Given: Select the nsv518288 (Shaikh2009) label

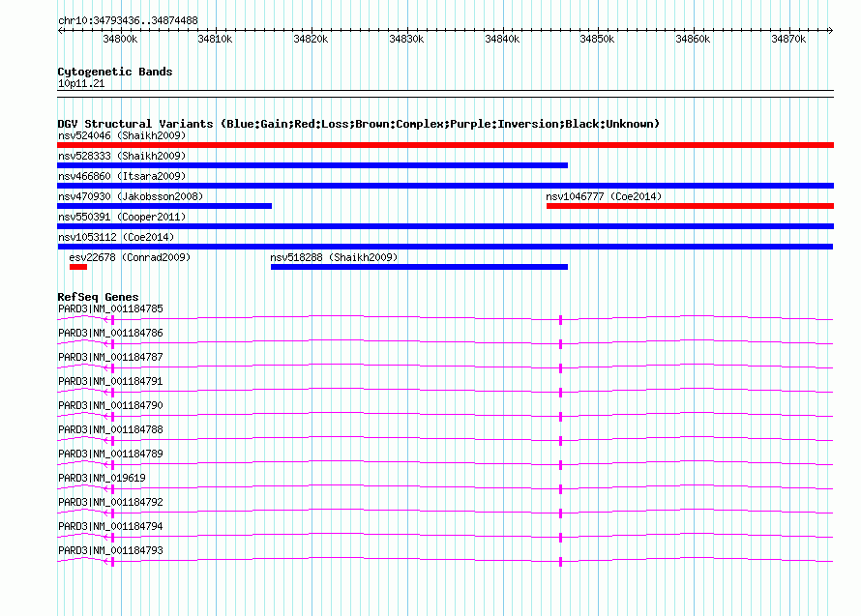Looking at the screenshot, I should 334,257.
